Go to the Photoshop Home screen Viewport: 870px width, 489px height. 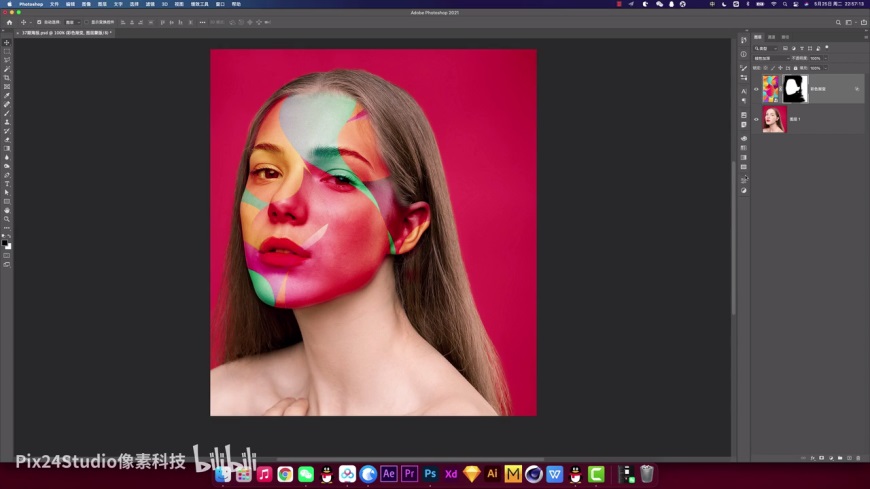point(9,23)
